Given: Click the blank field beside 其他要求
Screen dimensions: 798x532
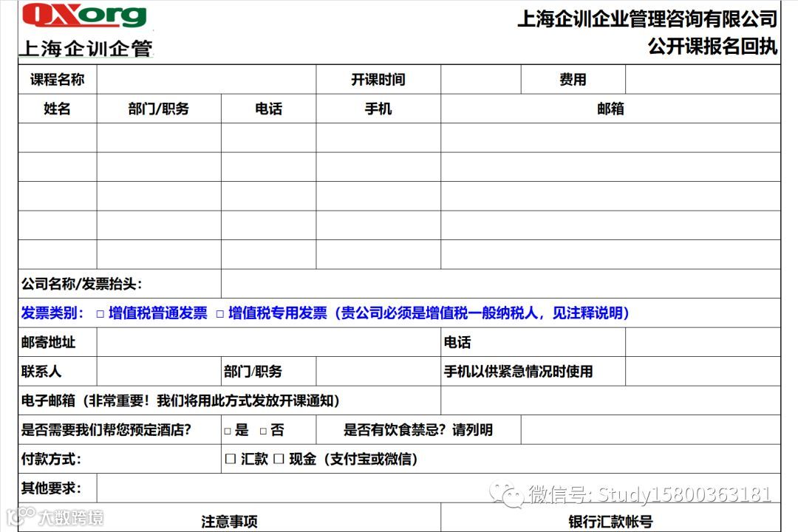Looking at the screenshot, I should (x=439, y=488).
